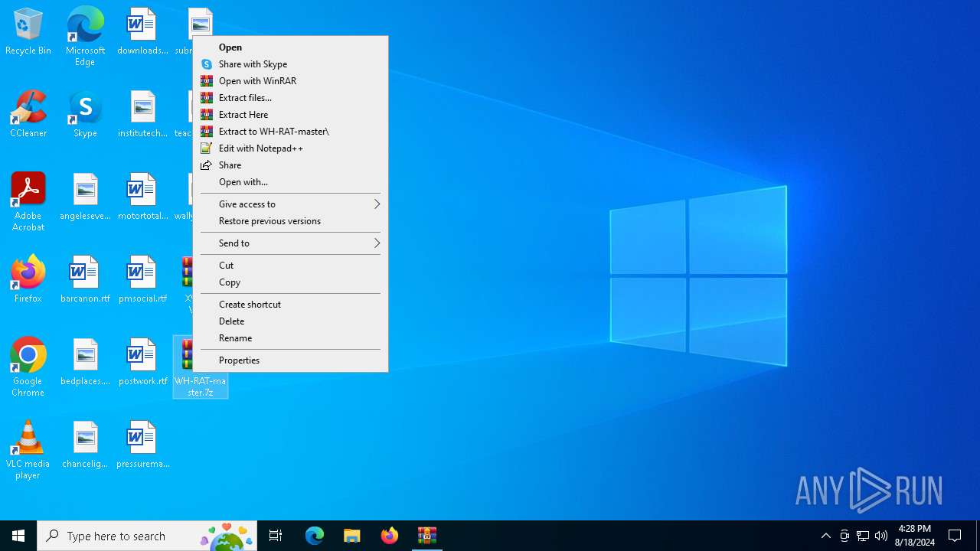Viewport: 980px width, 551px height.
Task: Select the downloads document icon
Action: point(142,32)
